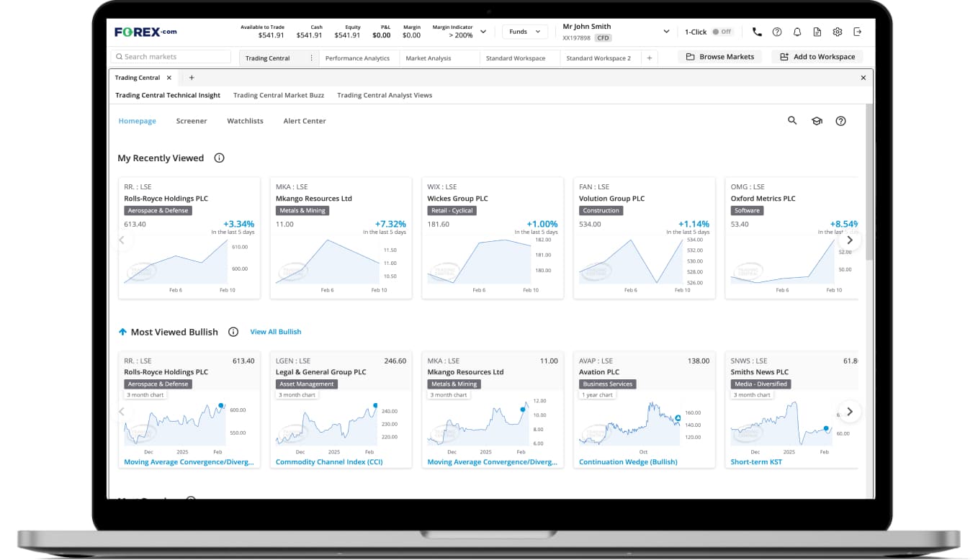Go to Homepage section
Screen dimensions: 978x560
(137, 121)
